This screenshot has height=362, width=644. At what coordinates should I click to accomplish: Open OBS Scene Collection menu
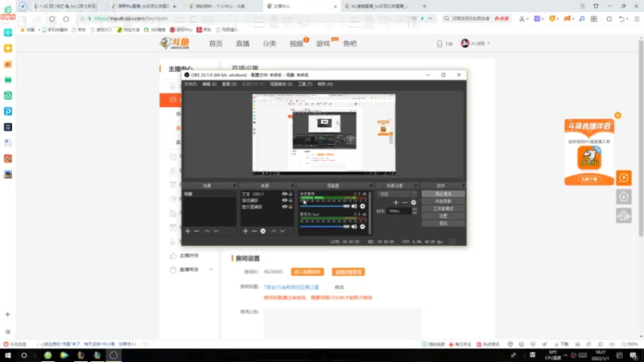pos(281,84)
